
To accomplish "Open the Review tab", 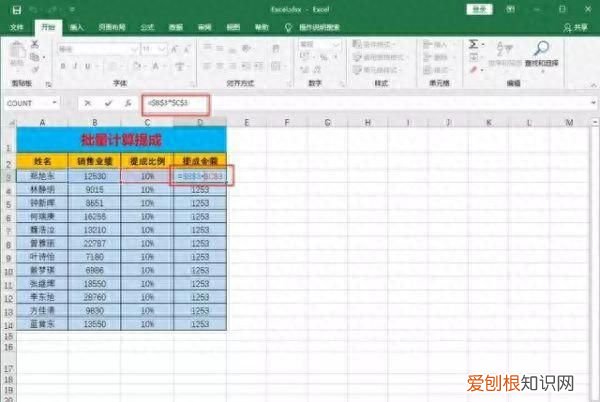I will (x=204, y=28).
